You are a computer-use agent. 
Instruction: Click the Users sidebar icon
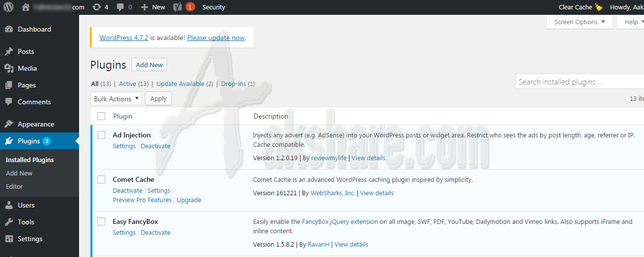click(x=9, y=205)
